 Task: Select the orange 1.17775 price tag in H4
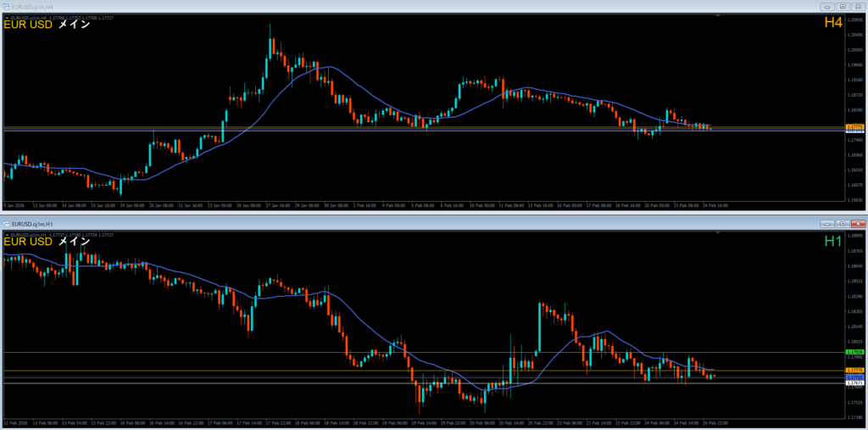click(855, 127)
